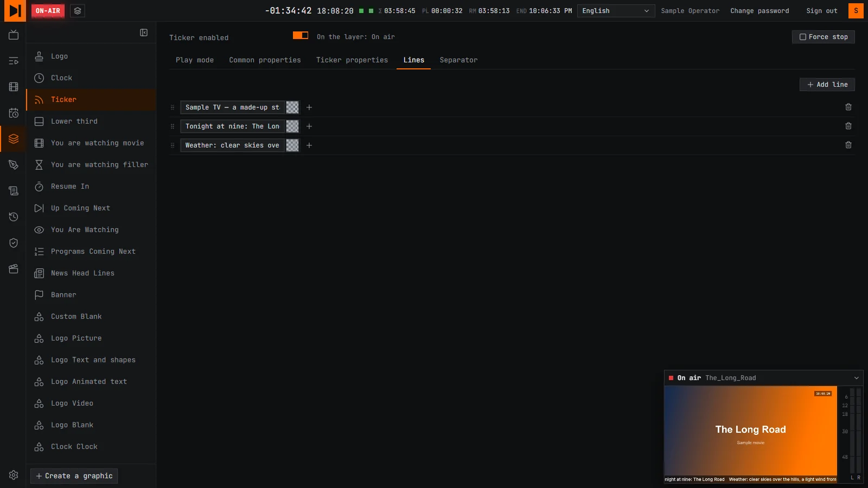The width and height of the screenshot is (868, 488).
Task: Select the Lower third graphic item
Action: click(91, 121)
